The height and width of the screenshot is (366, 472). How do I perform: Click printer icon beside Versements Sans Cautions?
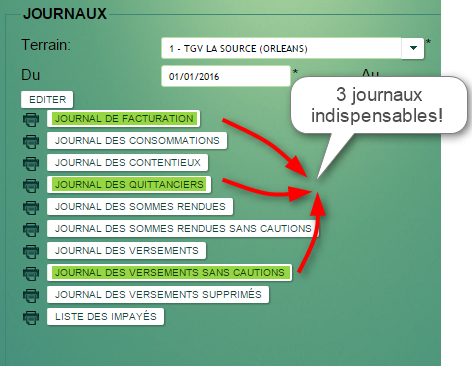[x=31, y=273]
